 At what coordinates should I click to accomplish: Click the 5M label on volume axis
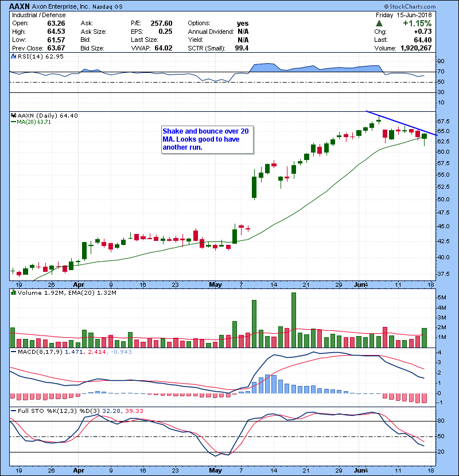[x=442, y=298]
